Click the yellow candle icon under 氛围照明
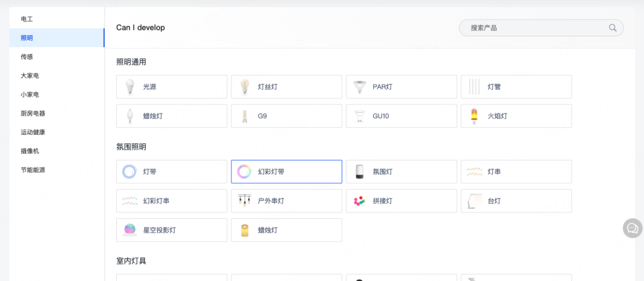Screen dimensions: 644x281 click(244, 230)
